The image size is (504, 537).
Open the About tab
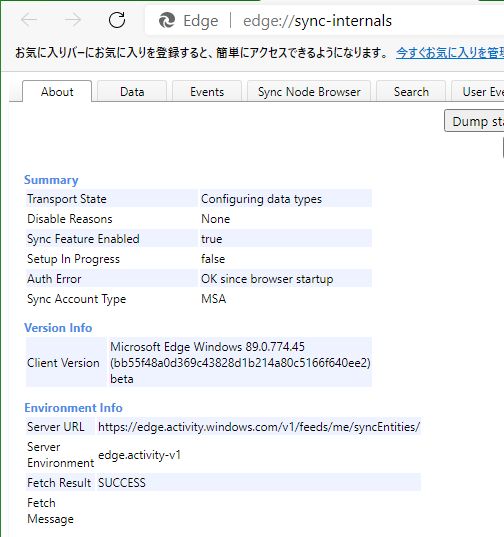click(x=57, y=91)
